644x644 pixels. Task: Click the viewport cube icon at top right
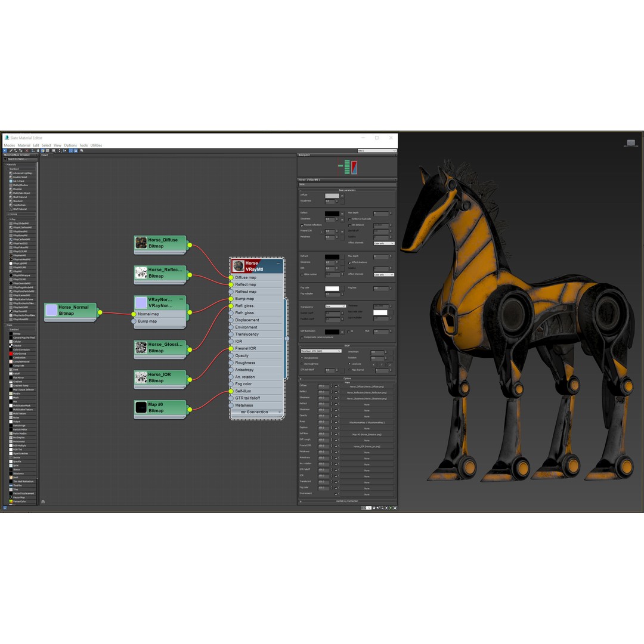(631, 143)
